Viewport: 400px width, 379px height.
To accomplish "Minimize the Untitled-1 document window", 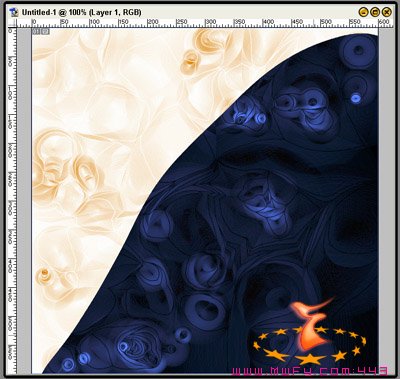I will [363, 12].
